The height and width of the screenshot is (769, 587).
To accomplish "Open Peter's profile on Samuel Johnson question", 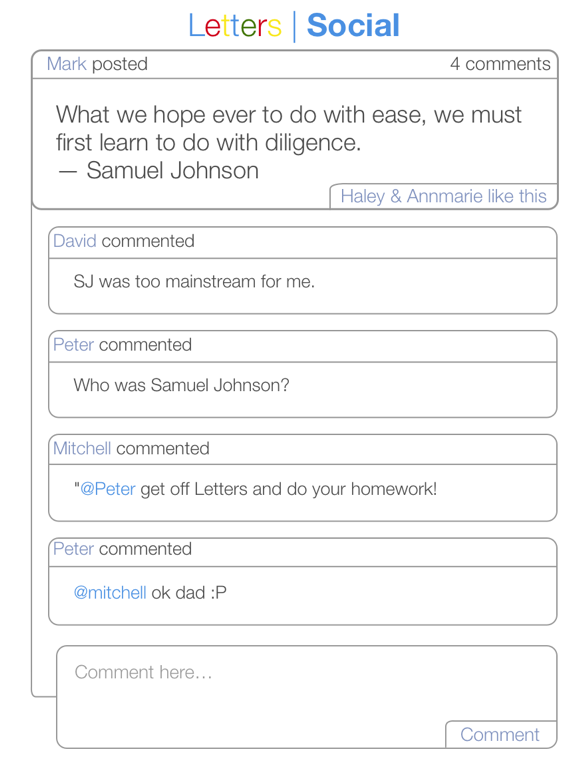I will pos(73,345).
